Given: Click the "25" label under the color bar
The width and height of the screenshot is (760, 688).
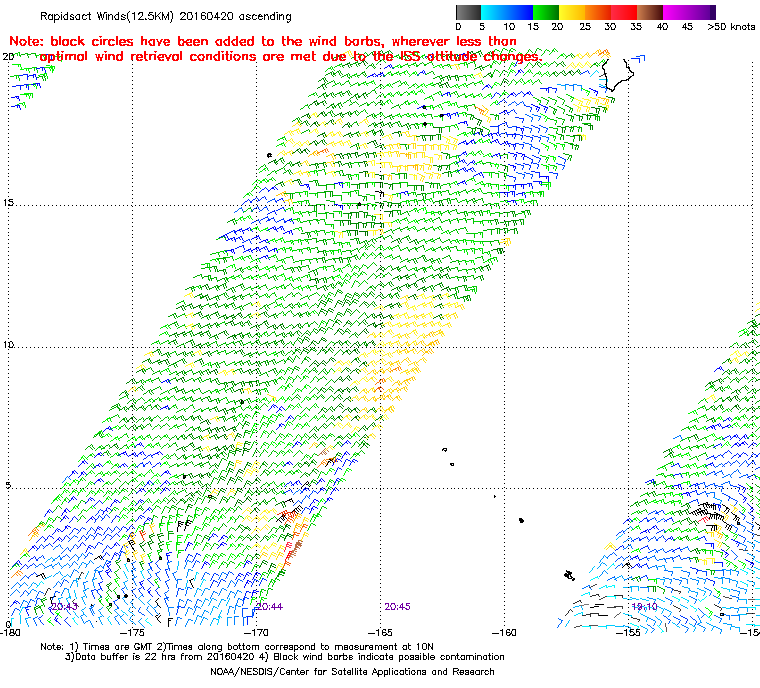Looking at the screenshot, I should point(585,27).
